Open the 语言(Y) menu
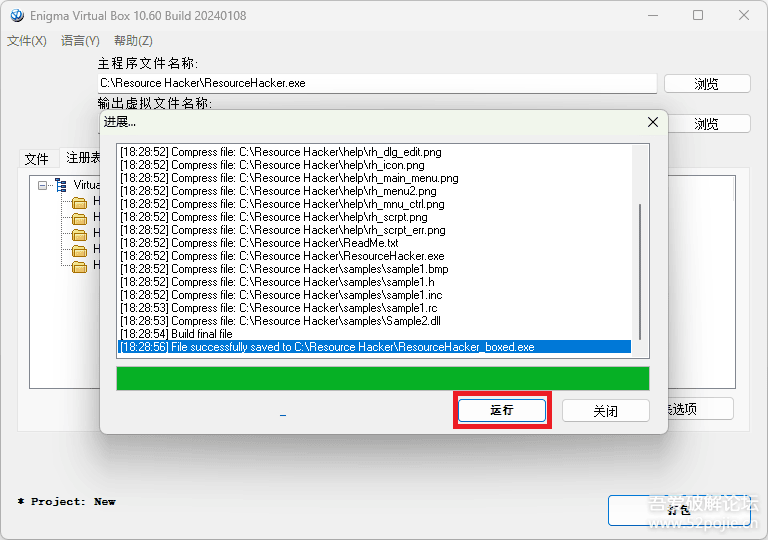This screenshot has height=540, width=768. click(x=80, y=41)
